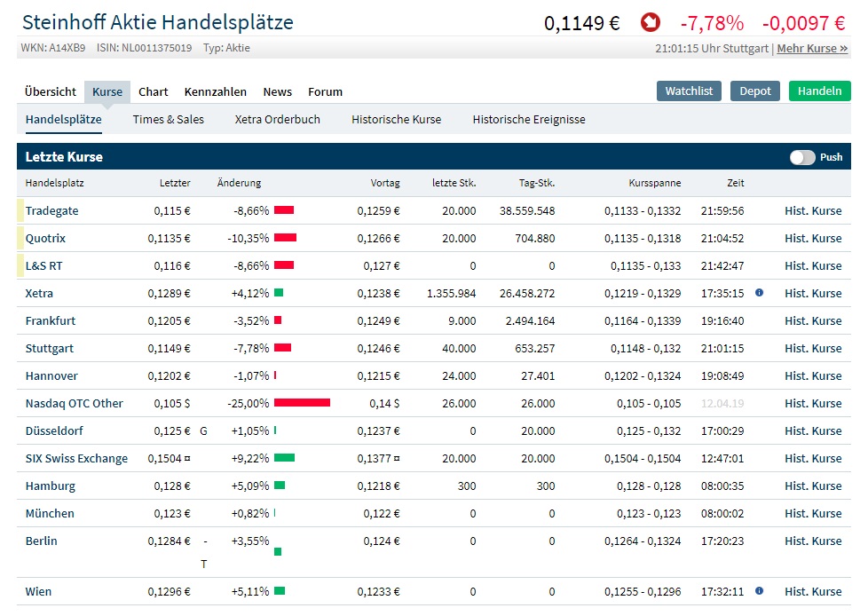Click the info icon in the Wien row
The image size is (868, 616).
(x=761, y=591)
